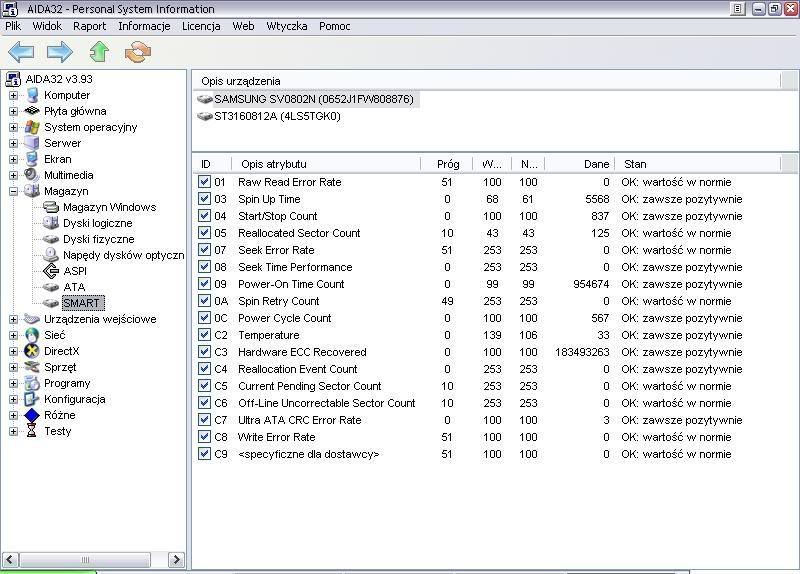Sort by the Opis atrybutu column header
Viewport: 800px width, 574px height.
(x=326, y=164)
